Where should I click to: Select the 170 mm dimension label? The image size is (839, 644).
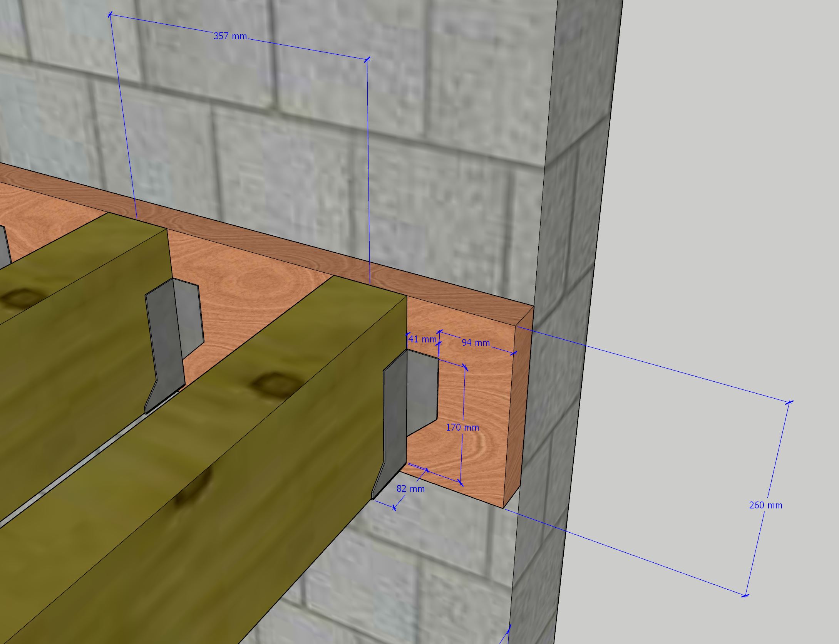462,427
